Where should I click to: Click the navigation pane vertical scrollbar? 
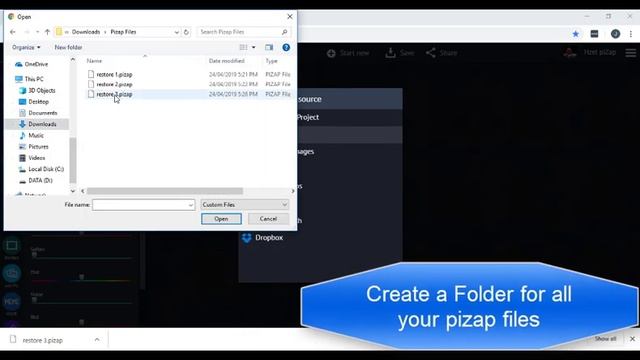point(73,160)
